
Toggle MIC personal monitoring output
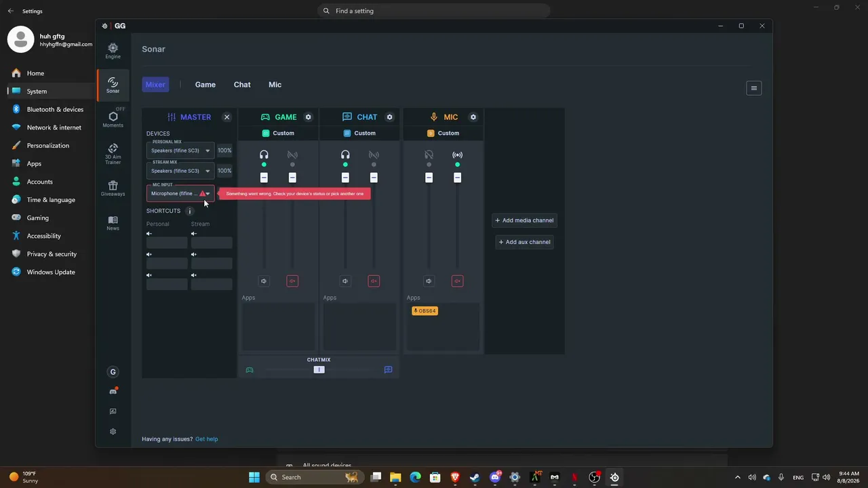point(429,155)
